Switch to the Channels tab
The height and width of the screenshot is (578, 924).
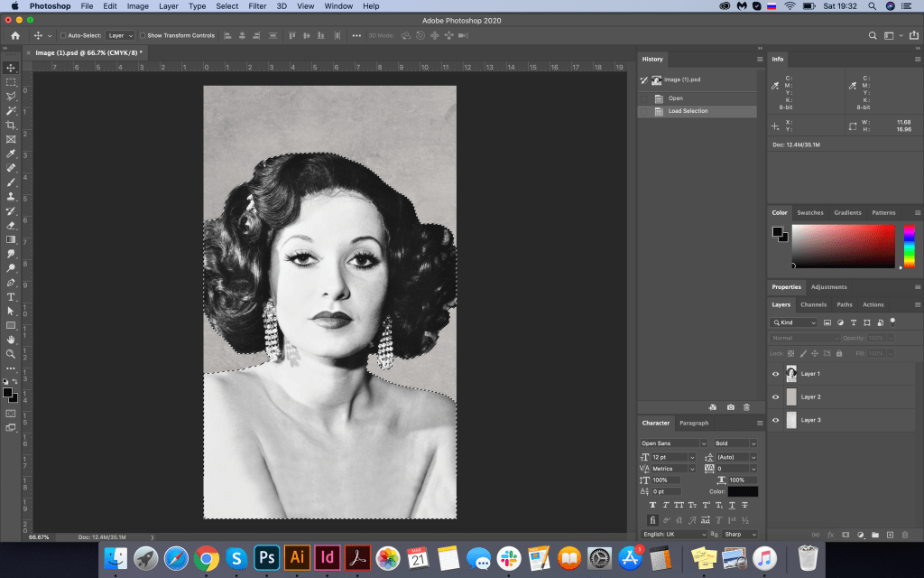(x=813, y=304)
